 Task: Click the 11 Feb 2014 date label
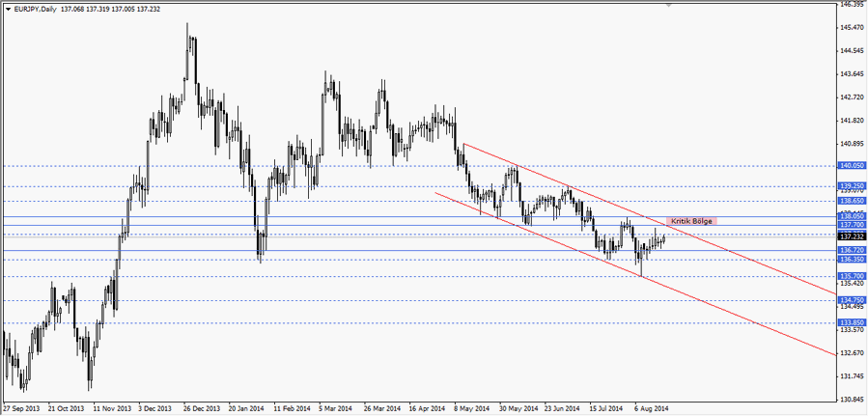coord(292,409)
